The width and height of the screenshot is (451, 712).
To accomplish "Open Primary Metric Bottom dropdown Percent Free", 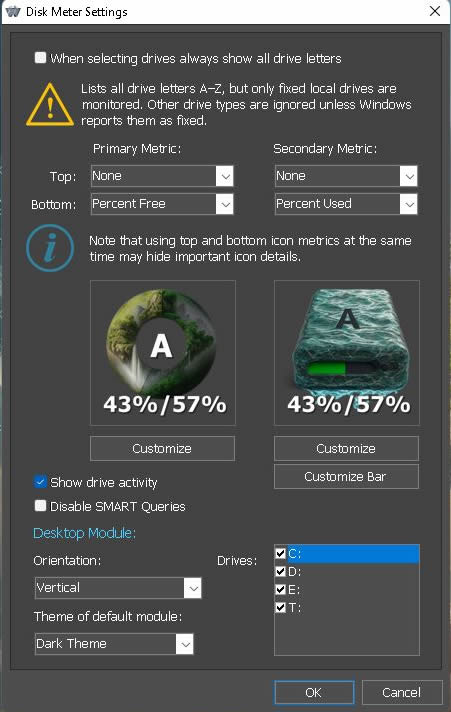I will pos(162,204).
